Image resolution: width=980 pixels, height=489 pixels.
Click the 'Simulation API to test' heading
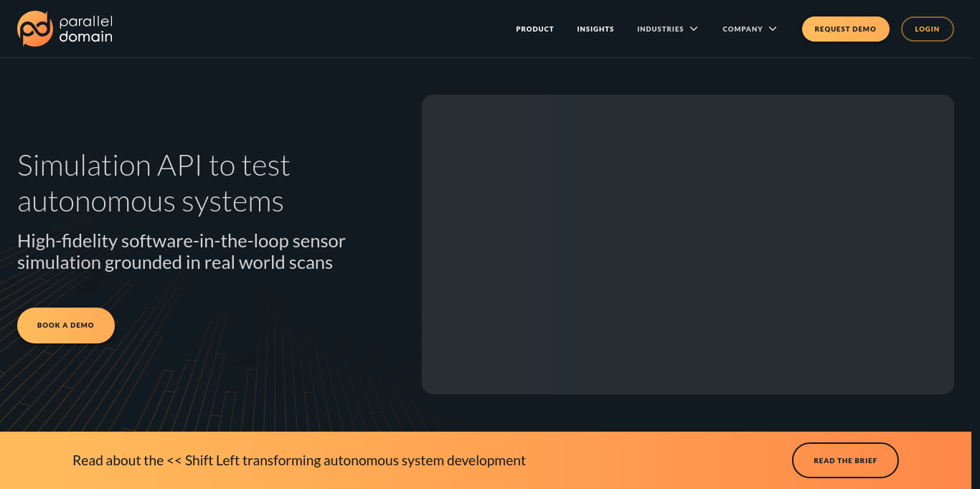[x=154, y=166]
